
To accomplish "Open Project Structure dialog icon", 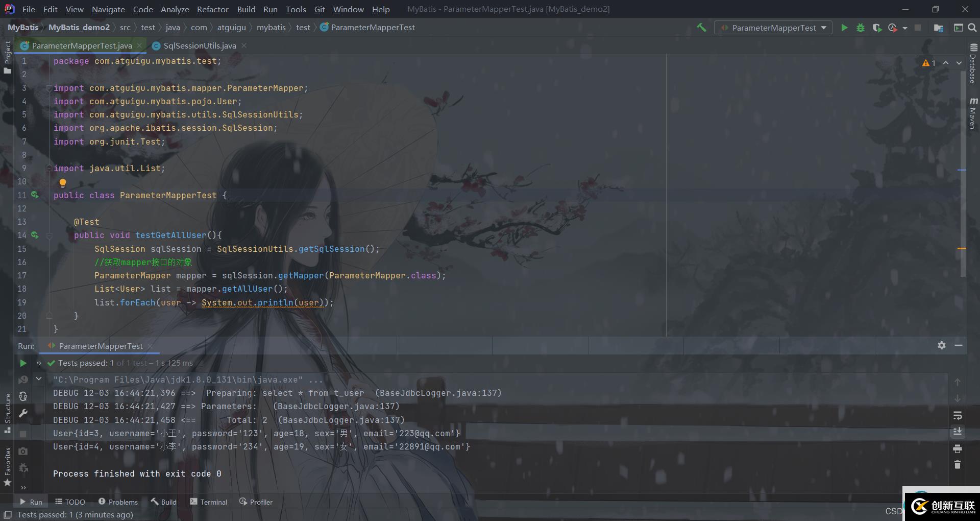I will coord(938,28).
